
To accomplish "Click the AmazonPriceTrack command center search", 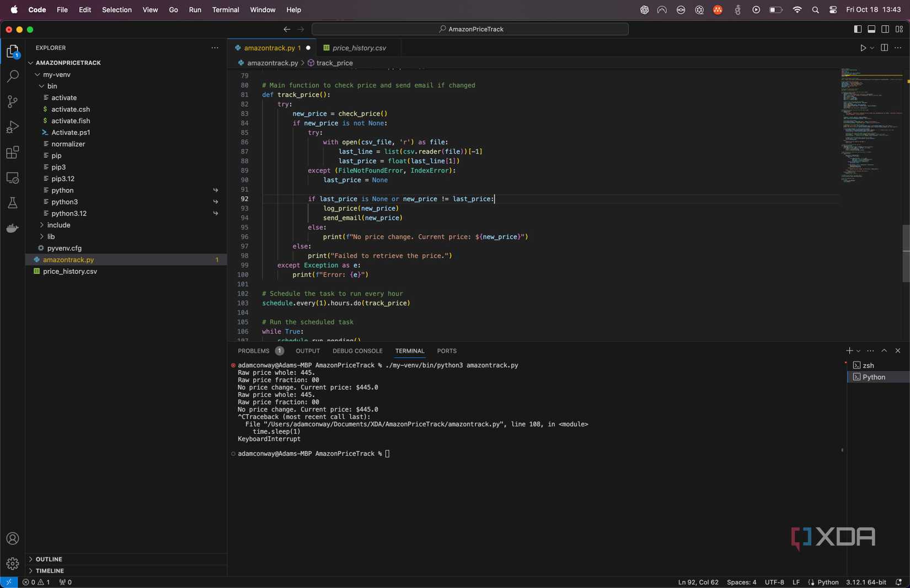I will point(470,29).
